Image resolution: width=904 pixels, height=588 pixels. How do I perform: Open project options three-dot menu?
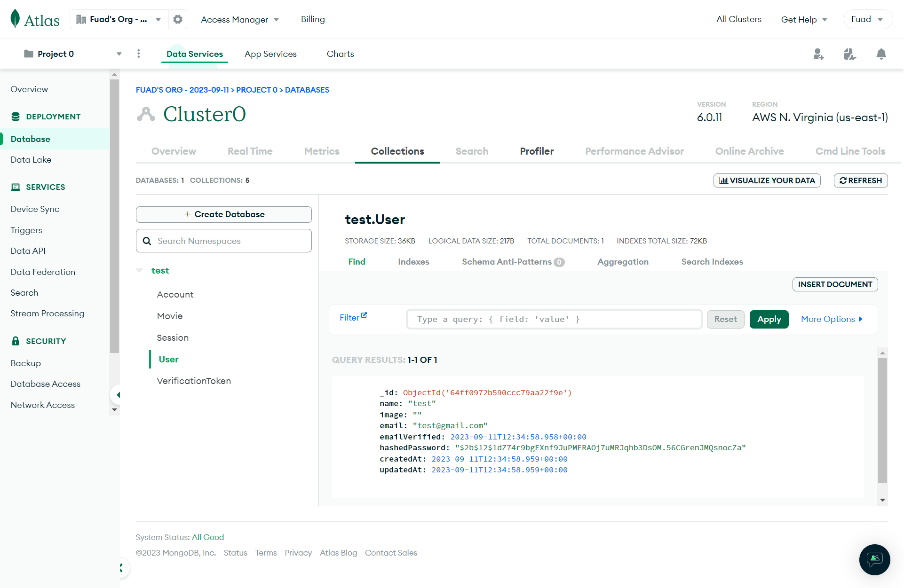point(138,54)
